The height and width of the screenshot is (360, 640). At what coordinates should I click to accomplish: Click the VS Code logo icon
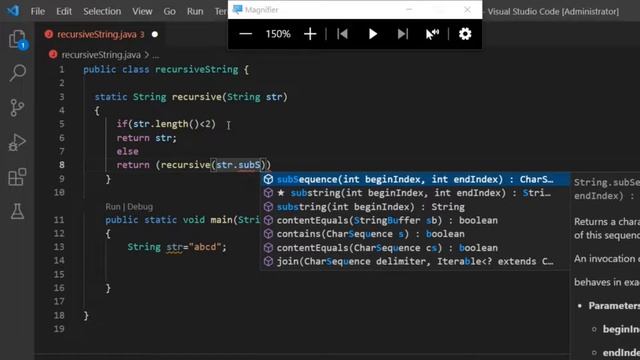[x=13, y=10]
